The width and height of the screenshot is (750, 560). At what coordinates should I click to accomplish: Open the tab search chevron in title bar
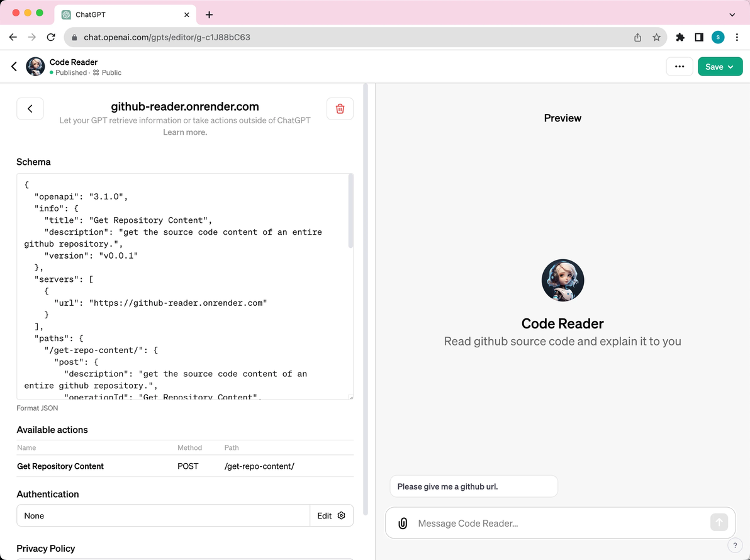[x=732, y=15]
